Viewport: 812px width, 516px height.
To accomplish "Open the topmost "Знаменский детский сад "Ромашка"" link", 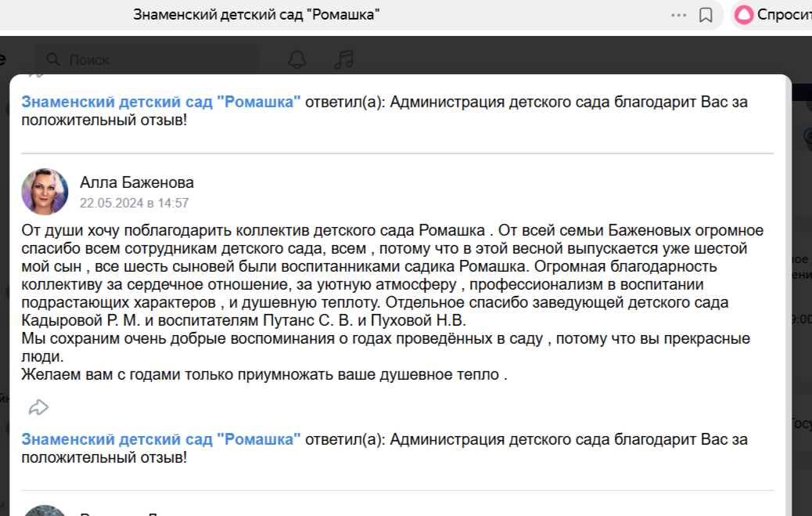I will (x=161, y=102).
